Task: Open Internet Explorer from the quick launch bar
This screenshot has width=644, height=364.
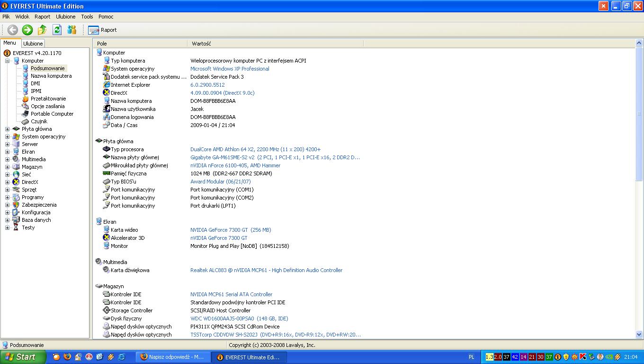Action: (x=122, y=357)
